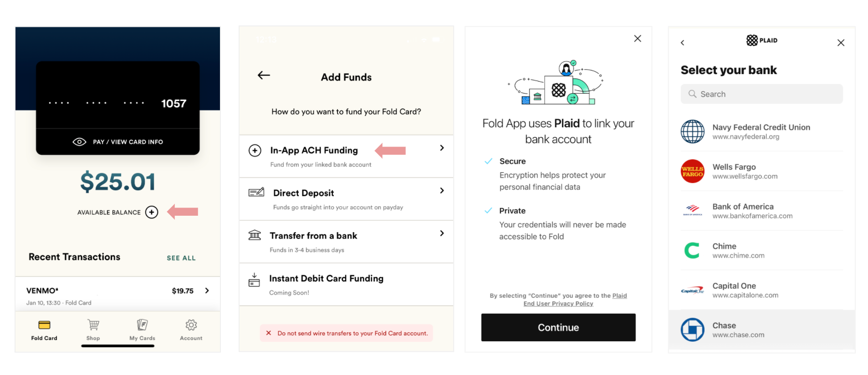
Task: Select the Chase bank logo
Action: [x=692, y=330]
